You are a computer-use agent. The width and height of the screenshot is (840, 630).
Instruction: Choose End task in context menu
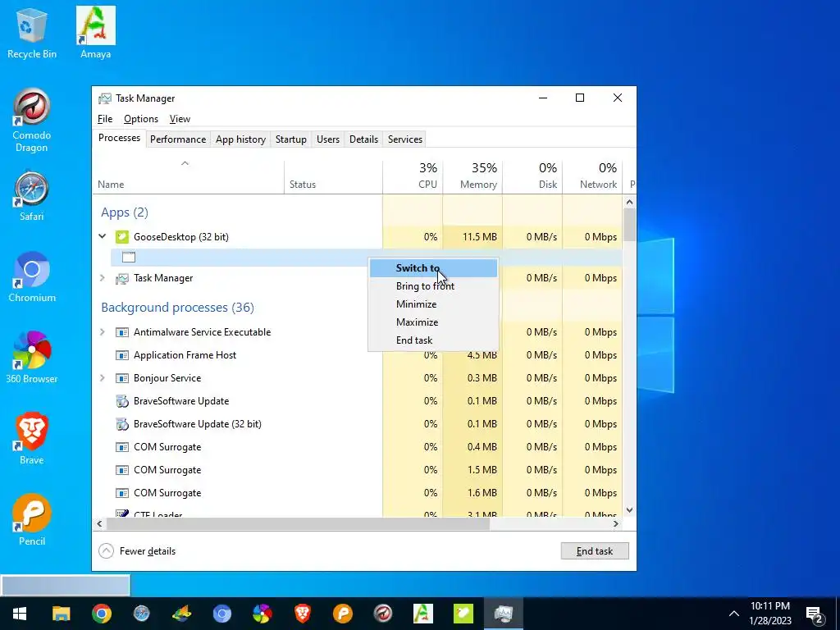pos(433,340)
